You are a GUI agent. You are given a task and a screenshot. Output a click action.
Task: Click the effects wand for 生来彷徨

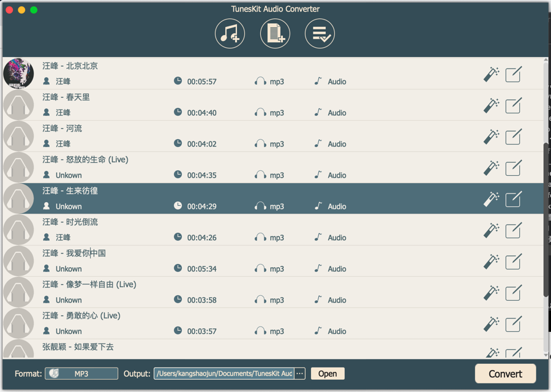[x=493, y=198]
